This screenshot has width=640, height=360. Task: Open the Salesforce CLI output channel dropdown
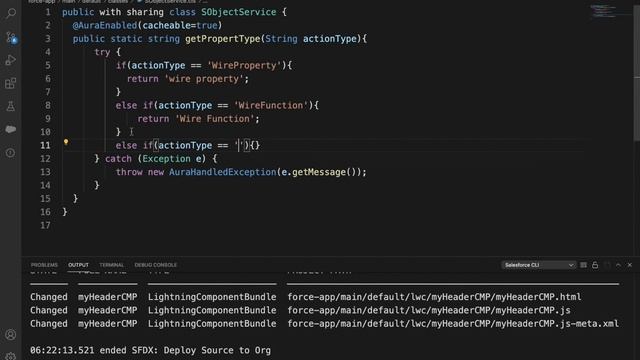[x=538, y=265]
